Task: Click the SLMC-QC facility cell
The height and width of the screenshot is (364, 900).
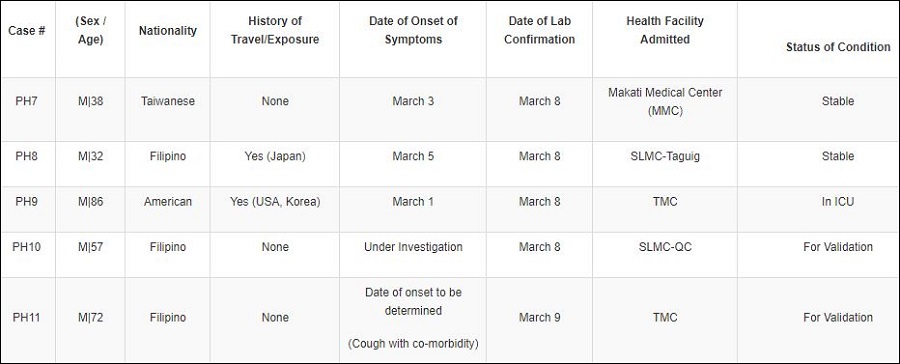Action: click(665, 247)
